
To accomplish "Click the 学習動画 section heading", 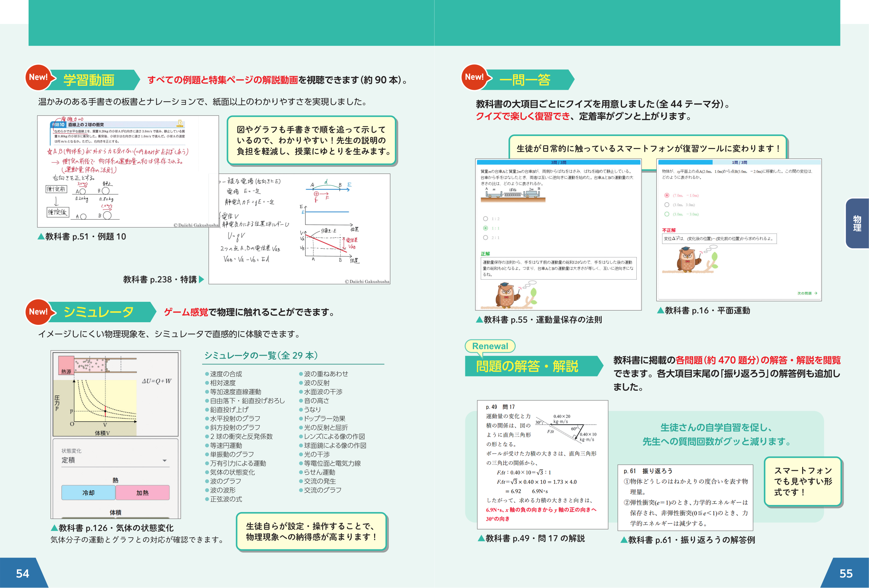I will click(x=89, y=80).
